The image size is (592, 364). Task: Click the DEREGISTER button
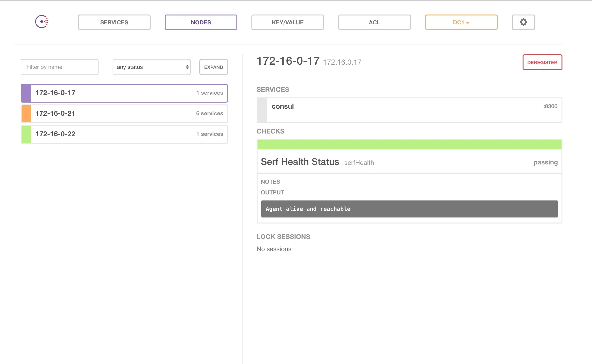pyautogui.click(x=542, y=62)
